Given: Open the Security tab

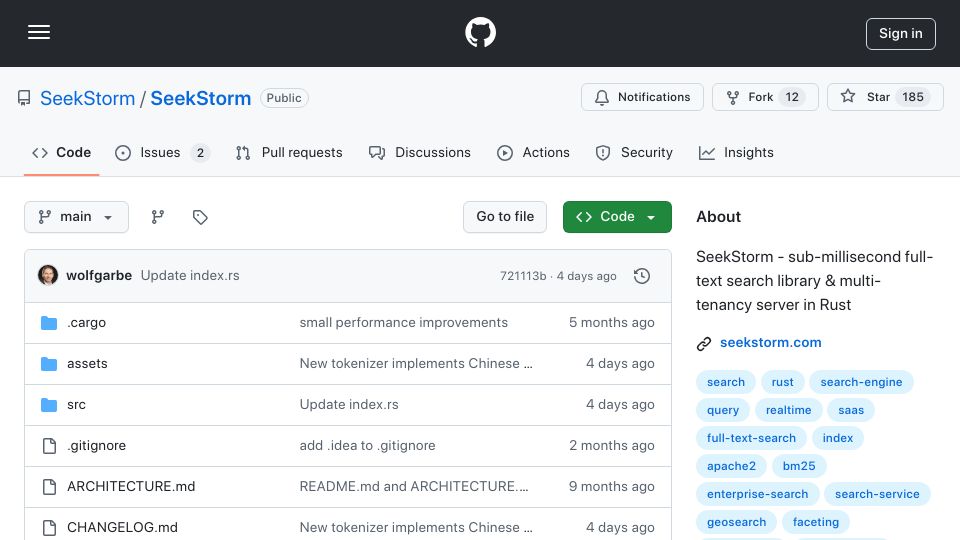Looking at the screenshot, I should 634,152.
